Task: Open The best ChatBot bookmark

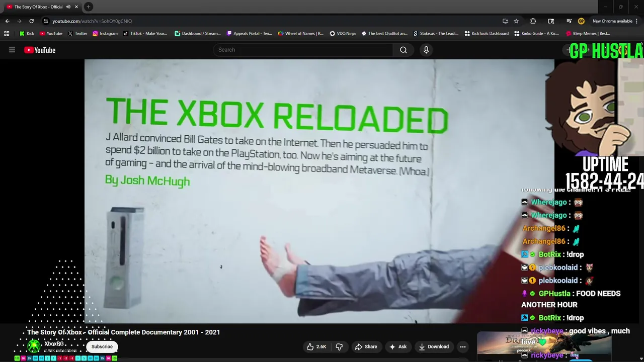Action: click(x=384, y=34)
